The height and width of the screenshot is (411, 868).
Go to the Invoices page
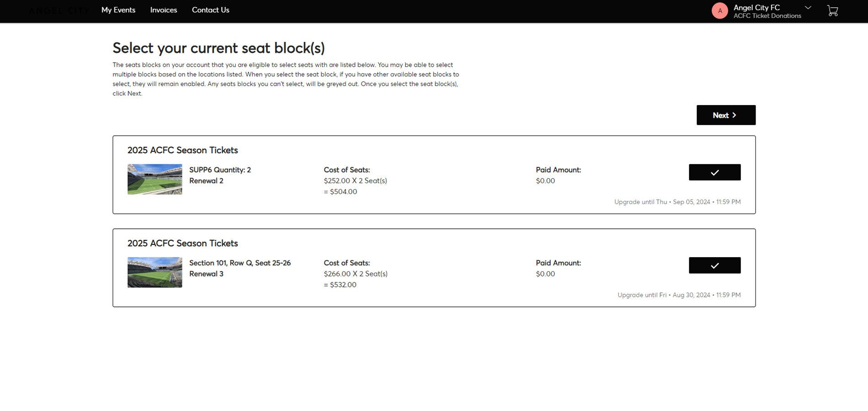(164, 10)
